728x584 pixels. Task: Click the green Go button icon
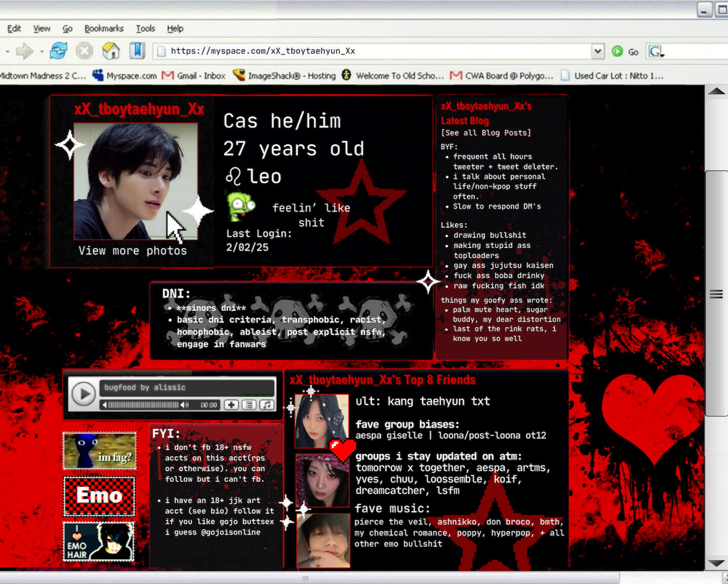click(617, 51)
